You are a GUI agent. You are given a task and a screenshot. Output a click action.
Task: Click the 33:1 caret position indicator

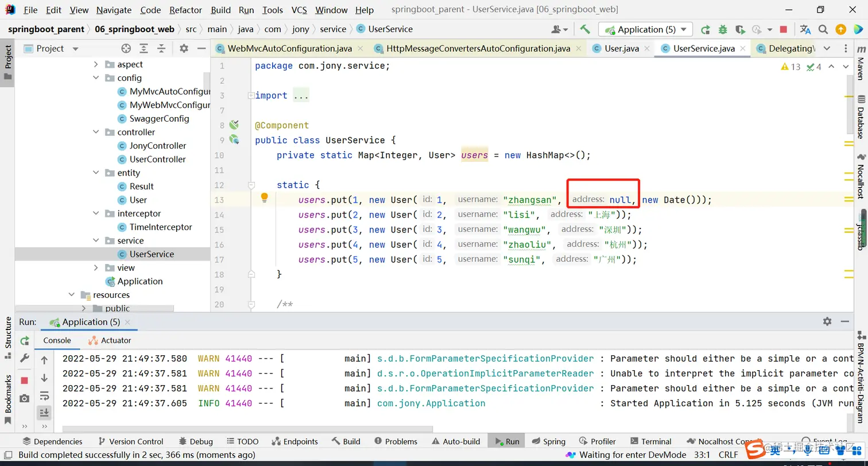pyautogui.click(x=702, y=455)
